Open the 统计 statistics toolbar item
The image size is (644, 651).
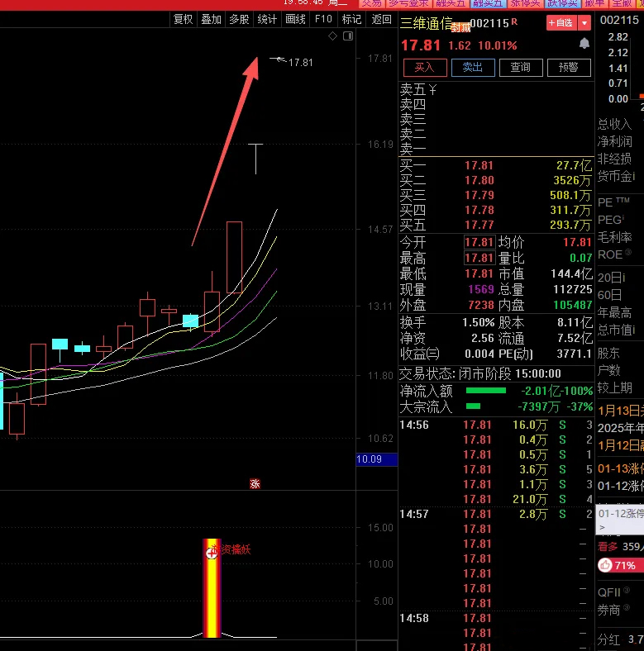267,19
